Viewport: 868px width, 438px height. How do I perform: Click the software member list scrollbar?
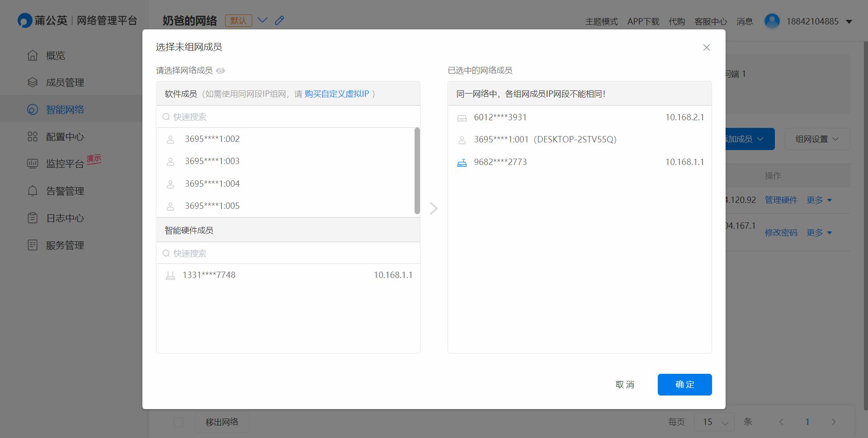click(417, 171)
